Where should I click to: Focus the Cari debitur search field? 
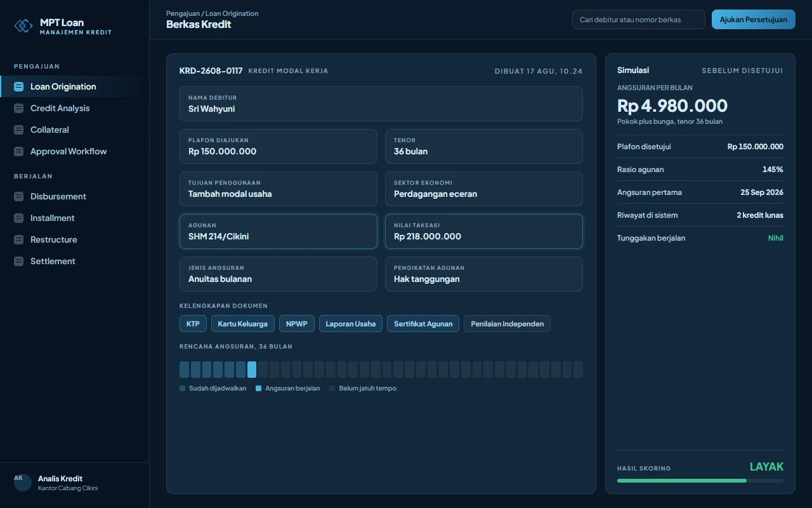[x=639, y=20]
